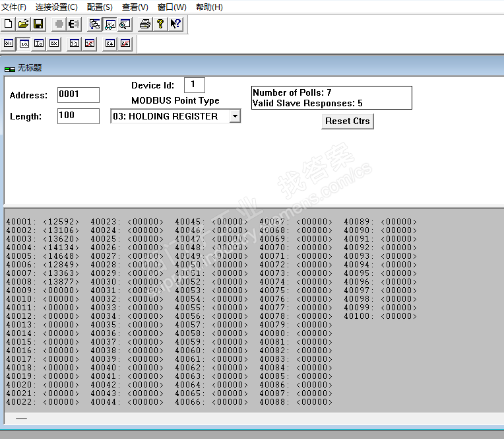
Task: Select register 40067 entry
Action: click(x=296, y=222)
